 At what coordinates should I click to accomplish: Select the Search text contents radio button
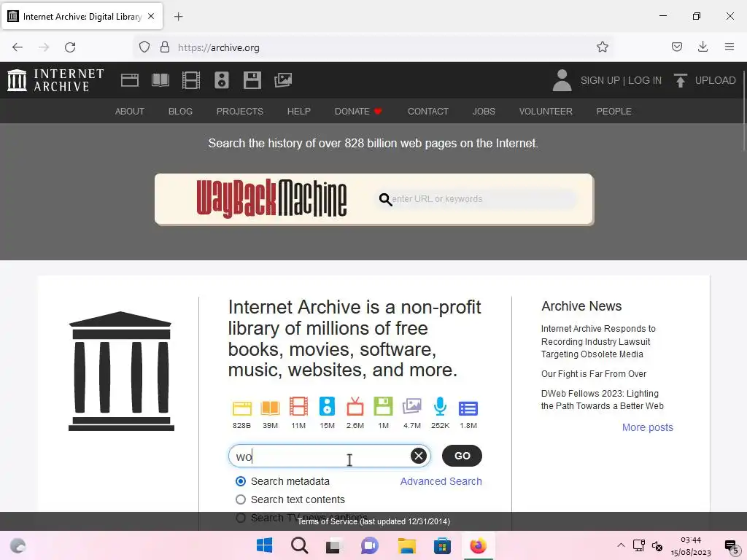[x=241, y=499]
